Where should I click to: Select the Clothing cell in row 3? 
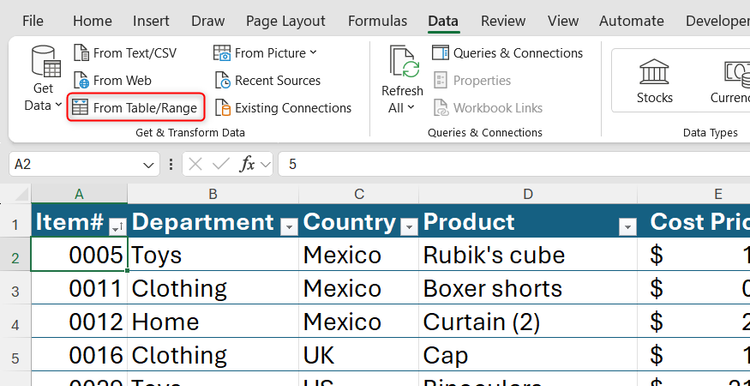213,288
